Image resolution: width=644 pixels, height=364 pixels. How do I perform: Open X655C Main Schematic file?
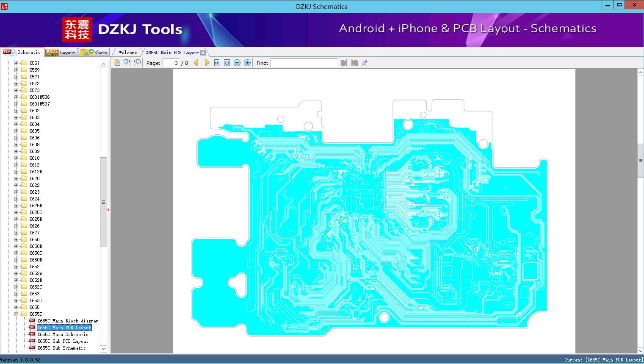click(63, 334)
